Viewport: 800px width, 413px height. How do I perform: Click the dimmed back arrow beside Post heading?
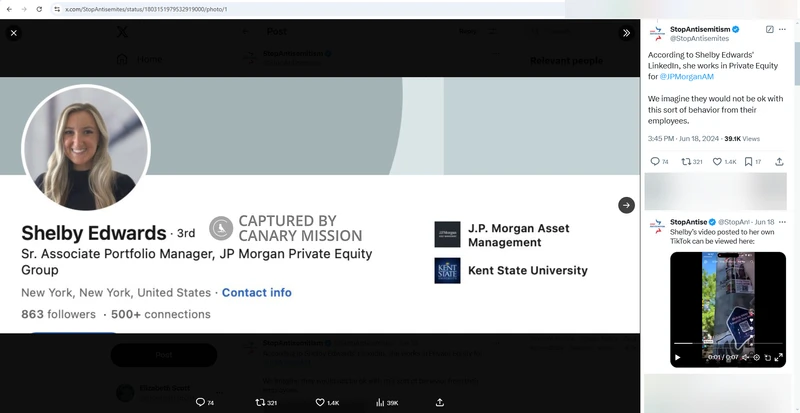click(x=245, y=32)
